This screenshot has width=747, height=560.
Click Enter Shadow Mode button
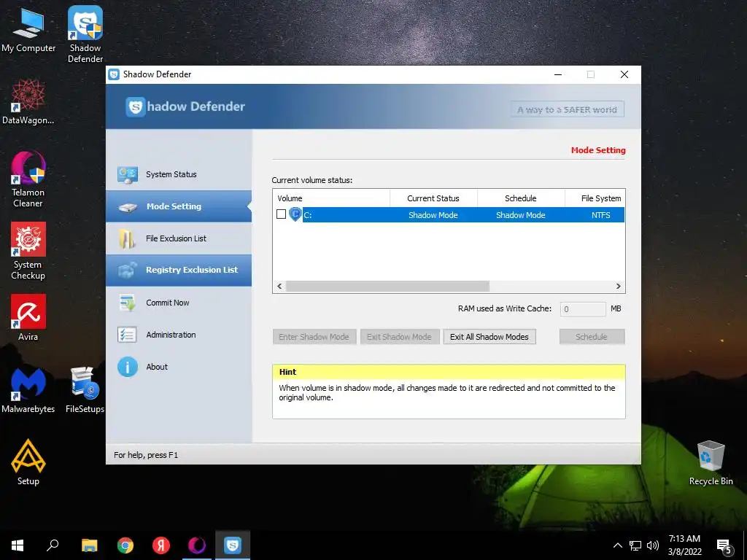(x=314, y=337)
